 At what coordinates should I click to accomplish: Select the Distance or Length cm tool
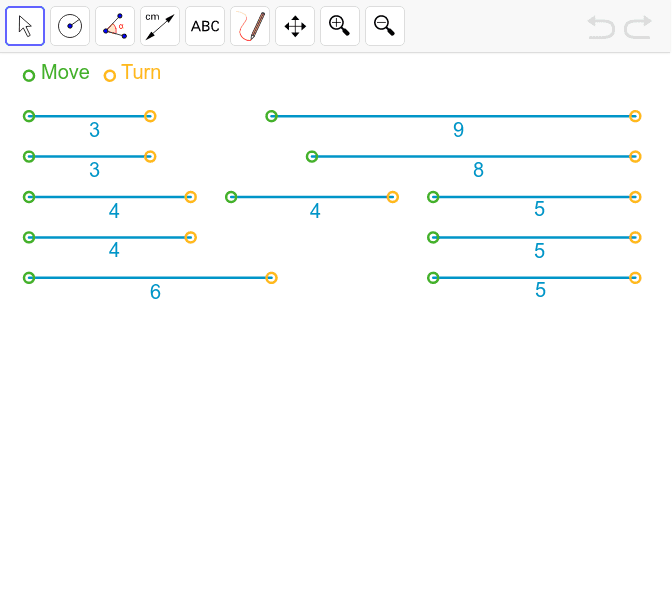(x=160, y=26)
